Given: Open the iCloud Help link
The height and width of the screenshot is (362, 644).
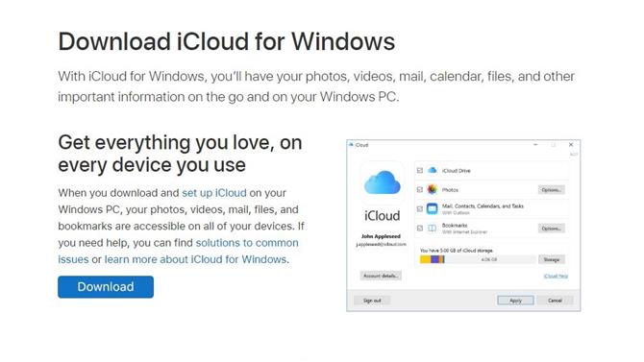Looking at the screenshot, I should [x=556, y=276].
